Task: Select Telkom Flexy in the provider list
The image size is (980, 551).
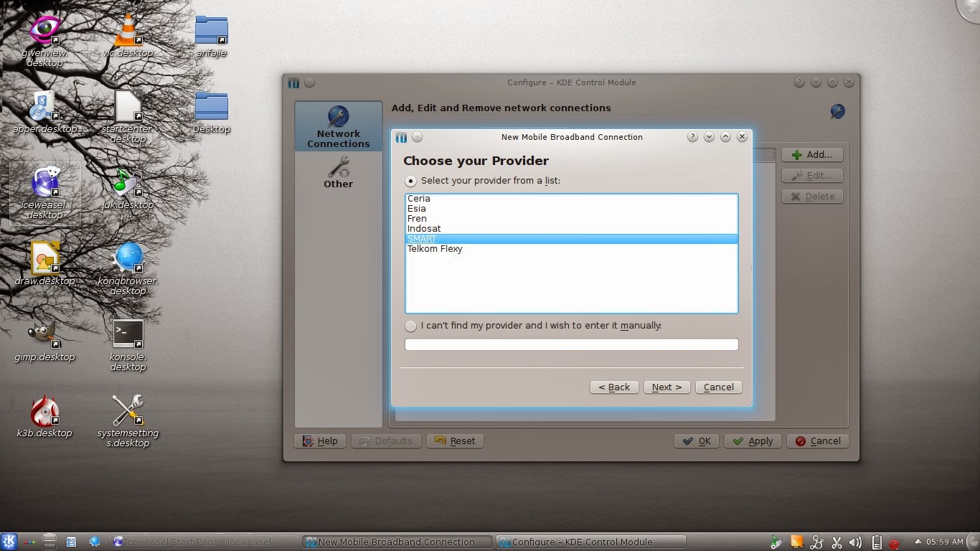Action: (x=572, y=249)
